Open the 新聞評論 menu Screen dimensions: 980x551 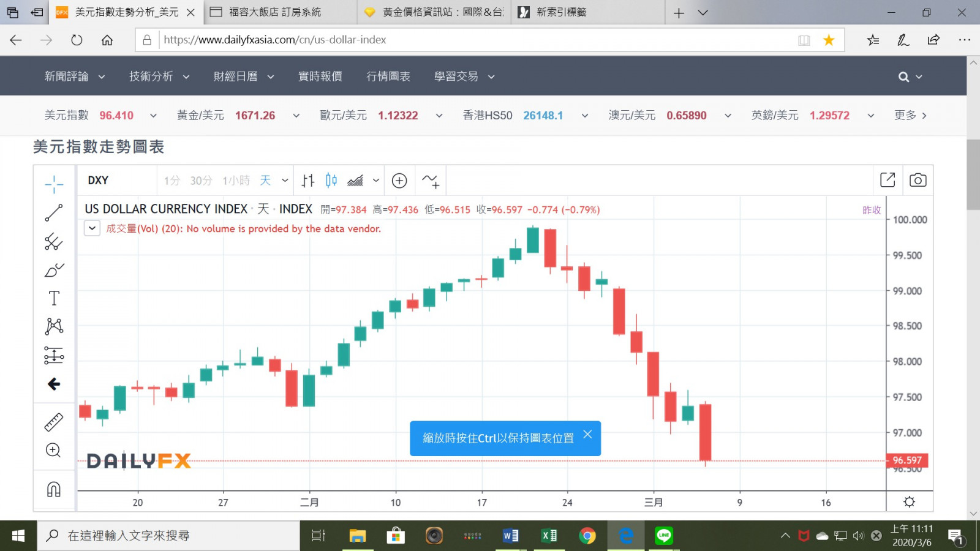pyautogui.click(x=75, y=77)
